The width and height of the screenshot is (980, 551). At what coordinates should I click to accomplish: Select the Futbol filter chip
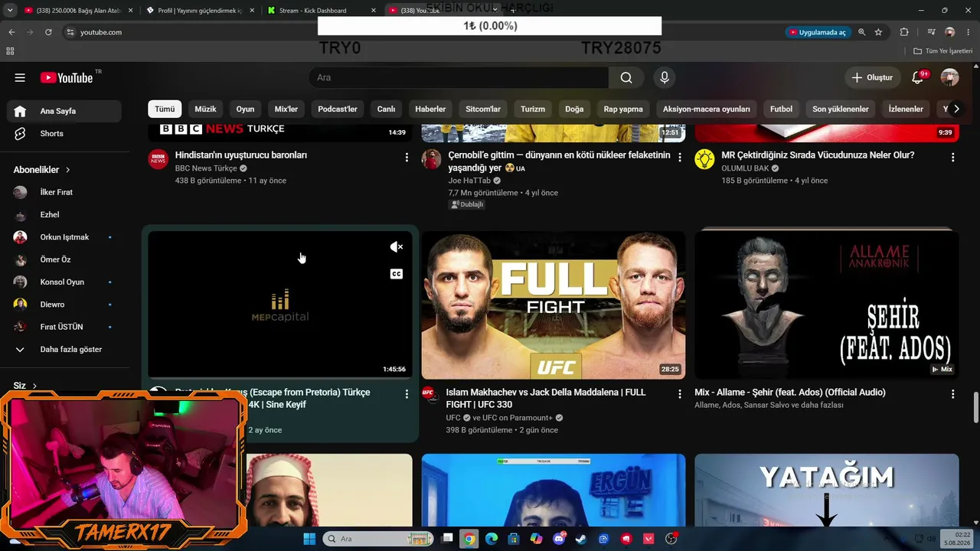coord(781,109)
